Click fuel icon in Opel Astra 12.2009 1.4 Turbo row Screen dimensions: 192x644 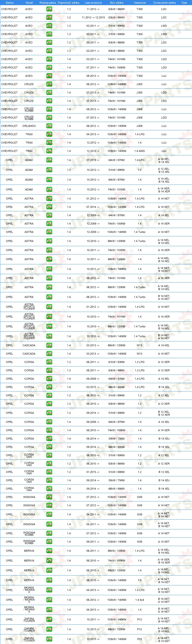[x=49, y=232]
